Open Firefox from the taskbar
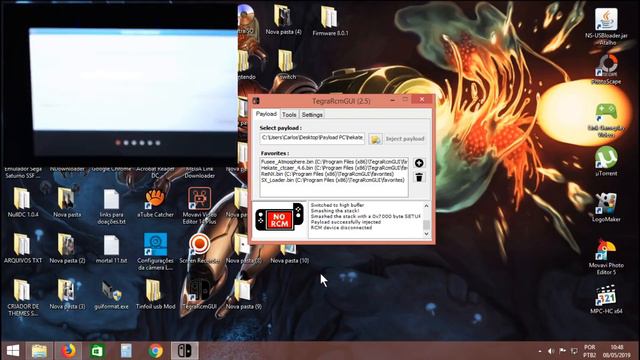The image size is (640, 360). click(x=68, y=351)
